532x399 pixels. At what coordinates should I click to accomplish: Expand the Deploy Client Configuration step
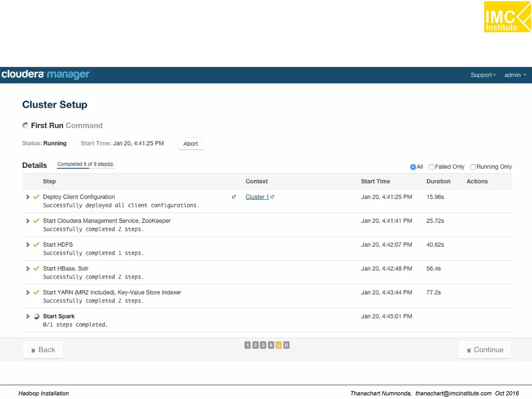[28, 197]
